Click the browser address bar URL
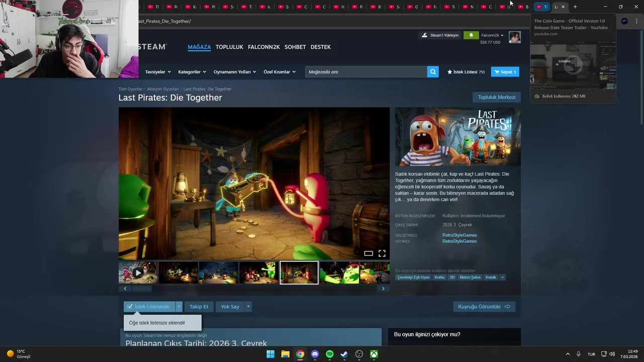 point(165,21)
